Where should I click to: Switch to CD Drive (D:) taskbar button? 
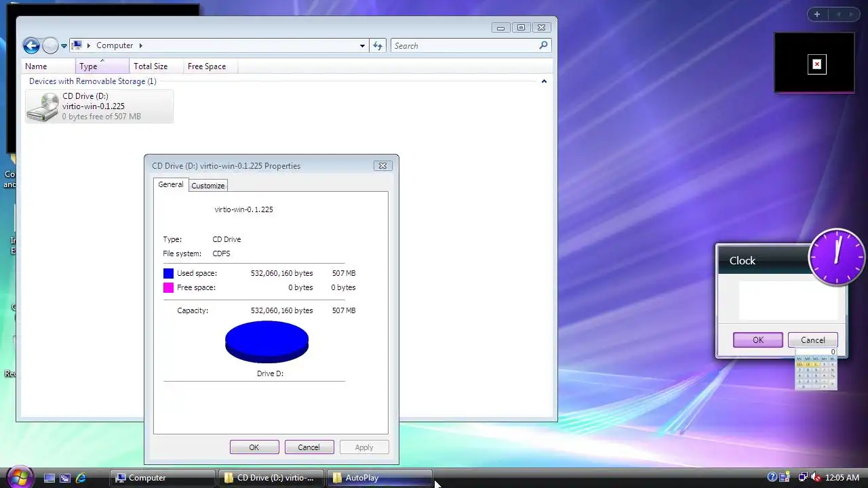(x=271, y=478)
